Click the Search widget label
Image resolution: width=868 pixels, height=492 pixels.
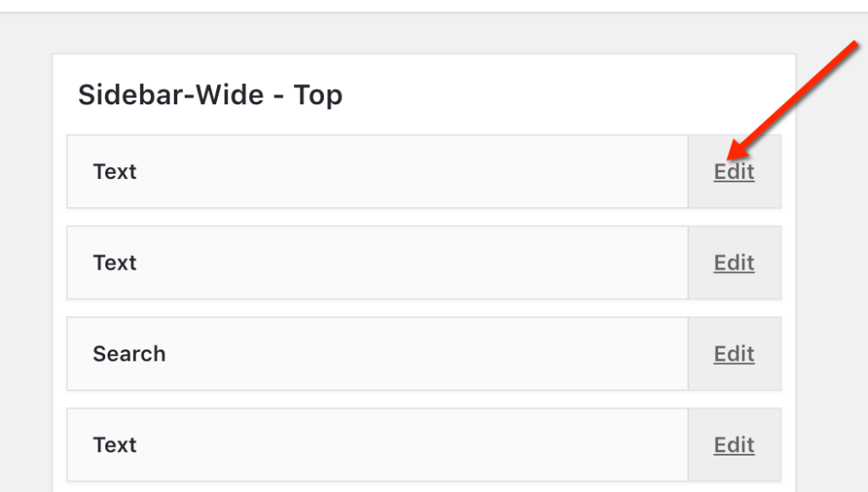click(x=129, y=354)
